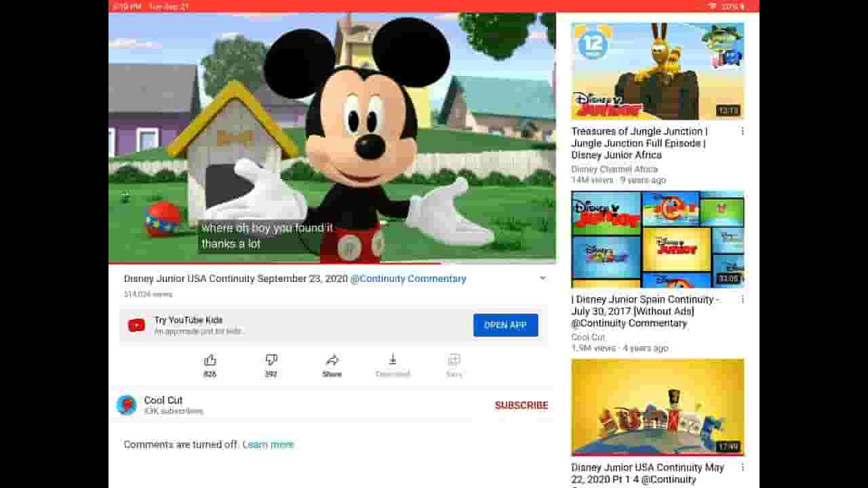Open the @Continuity Commentary hashtag link
This screenshot has width=868, height=488.
pyautogui.click(x=408, y=279)
